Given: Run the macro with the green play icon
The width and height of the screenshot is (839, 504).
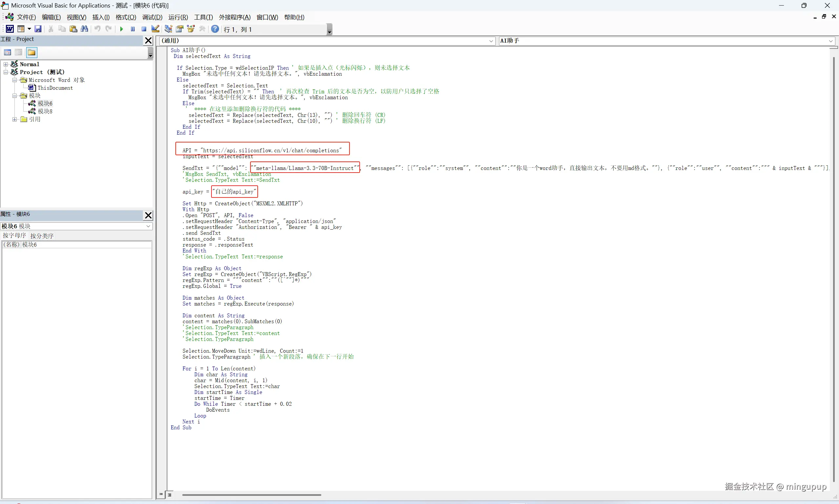Looking at the screenshot, I should (x=121, y=29).
